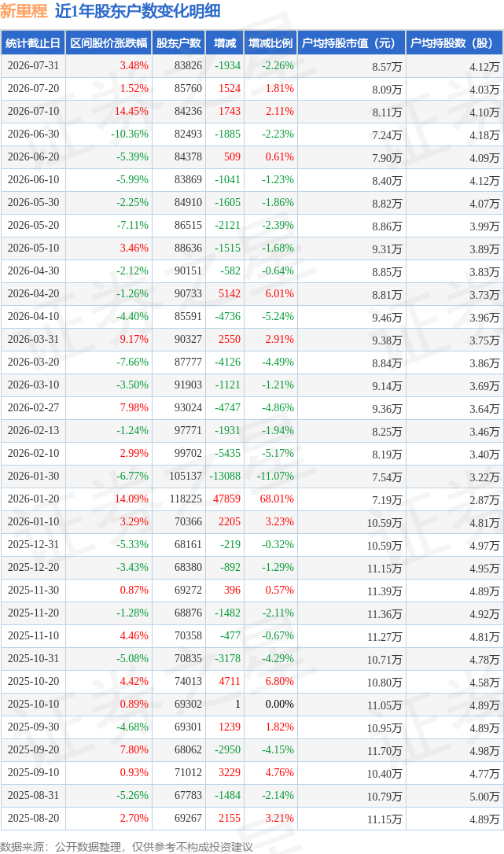Select the 2026-01-20 date row
The image size is (504, 854).
pos(252,499)
